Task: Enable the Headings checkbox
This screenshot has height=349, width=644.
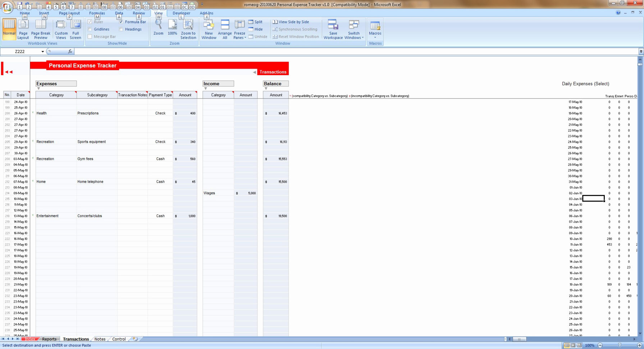Action: pyautogui.click(x=121, y=29)
